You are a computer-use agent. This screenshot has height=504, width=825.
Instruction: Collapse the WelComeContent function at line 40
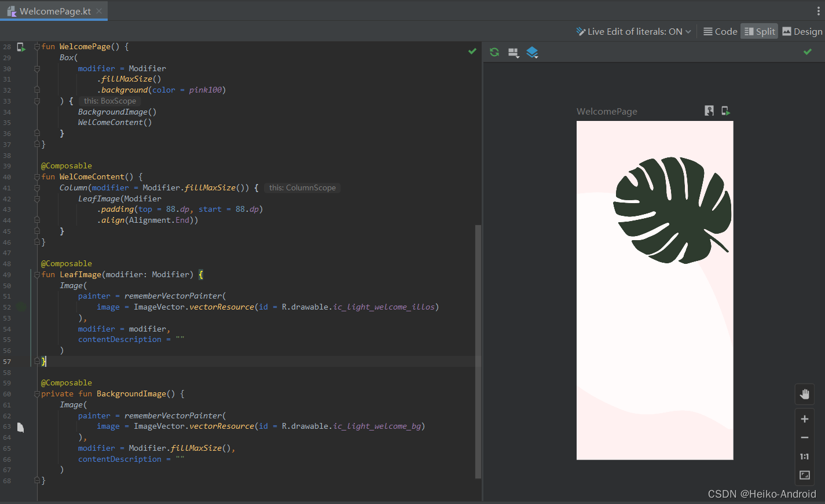click(x=37, y=177)
